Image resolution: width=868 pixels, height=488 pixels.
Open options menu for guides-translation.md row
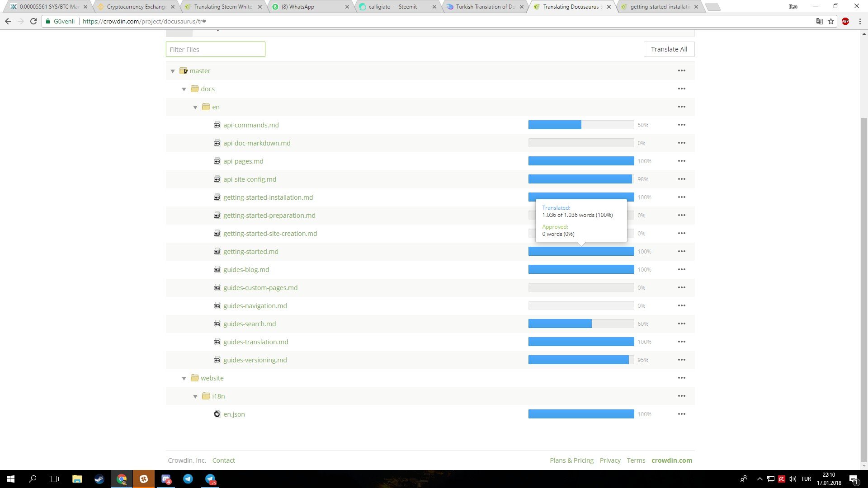click(681, 342)
